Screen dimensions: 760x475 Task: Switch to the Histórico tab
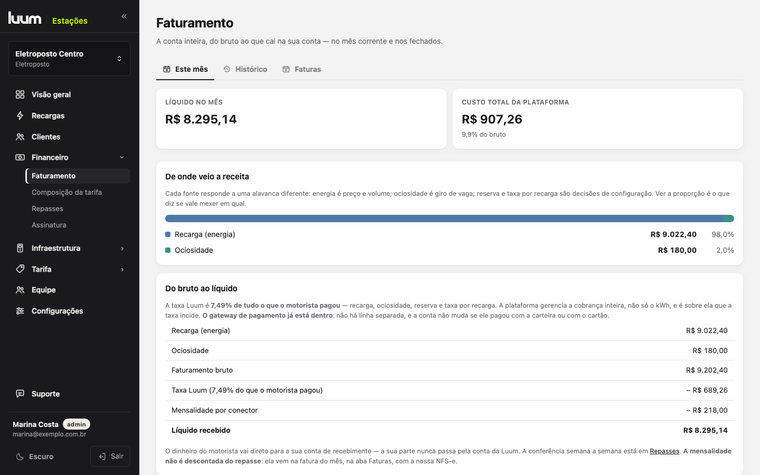245,69
